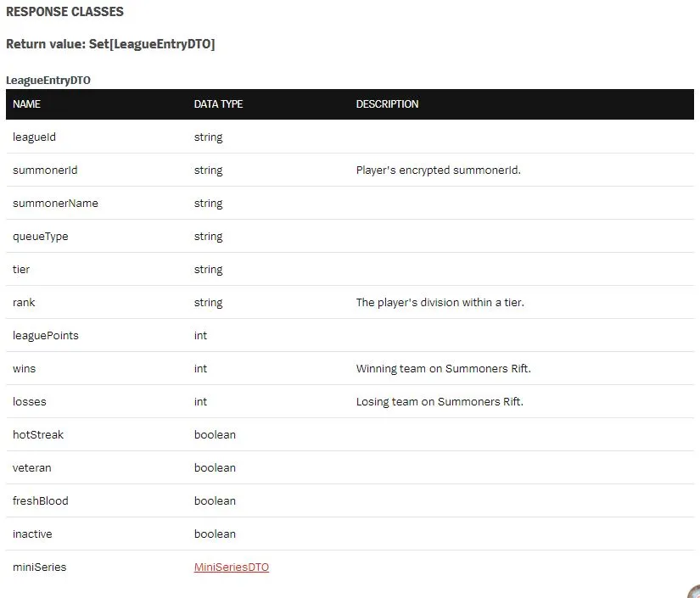700x598 pixels.
Task: Click the summonerName row label
Action: (x=55, y=203)
